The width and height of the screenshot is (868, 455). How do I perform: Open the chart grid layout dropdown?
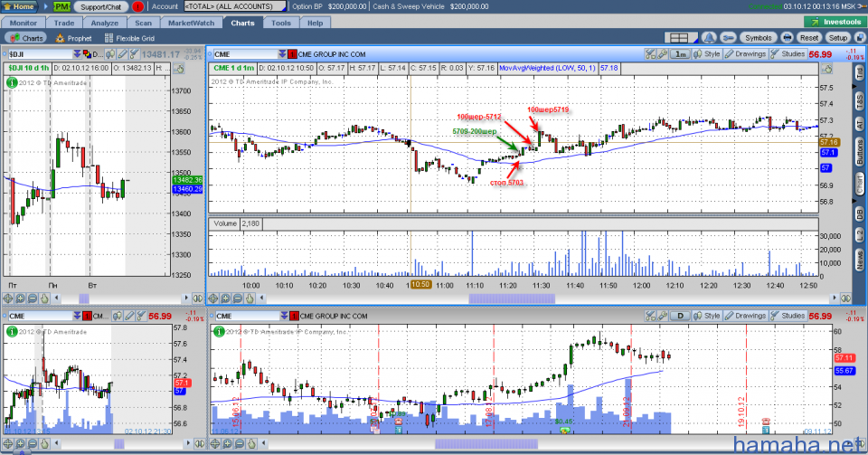[x=683, y=38]
